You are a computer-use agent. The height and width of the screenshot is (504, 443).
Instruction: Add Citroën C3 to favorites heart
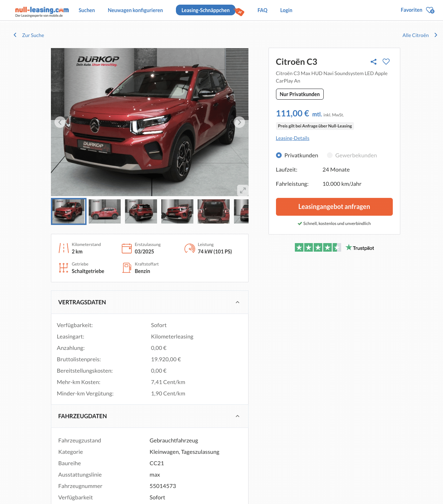click(x=386, y=62)
